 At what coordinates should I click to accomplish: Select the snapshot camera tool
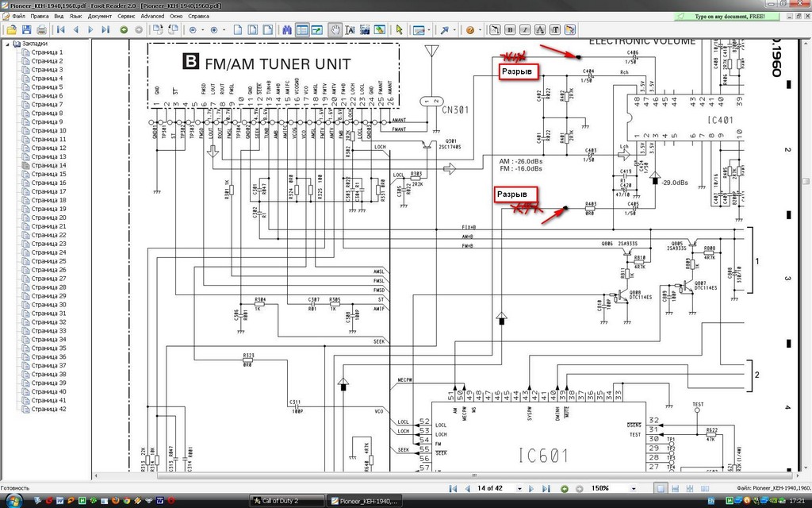pos(365,30)
